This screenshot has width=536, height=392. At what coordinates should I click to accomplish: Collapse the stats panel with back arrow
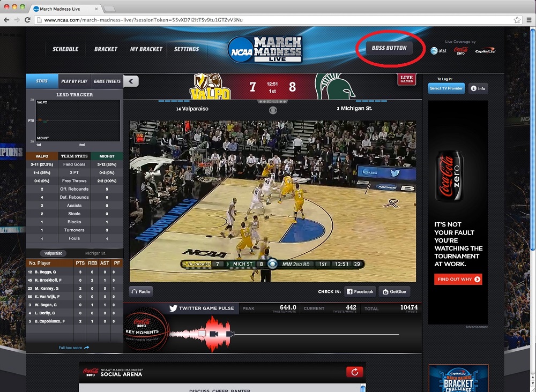tap(131, 81)
